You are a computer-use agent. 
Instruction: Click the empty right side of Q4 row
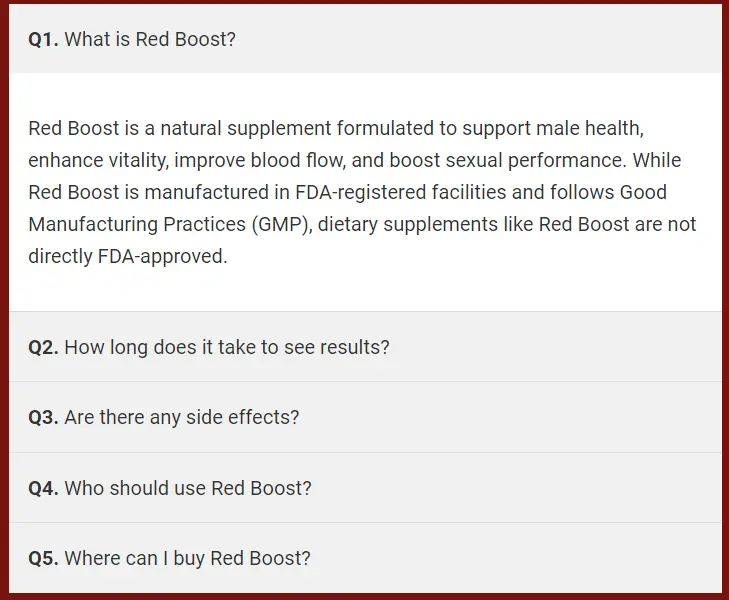[516, 488]
